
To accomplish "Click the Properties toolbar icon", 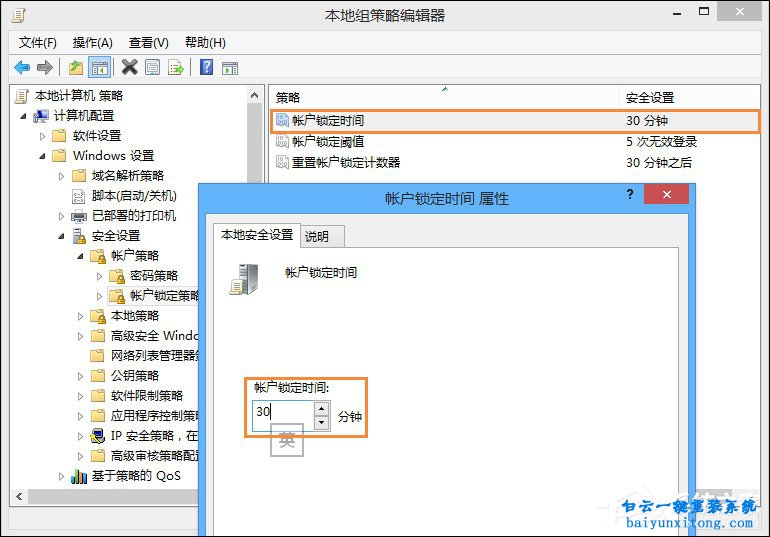I will point(153,67).
